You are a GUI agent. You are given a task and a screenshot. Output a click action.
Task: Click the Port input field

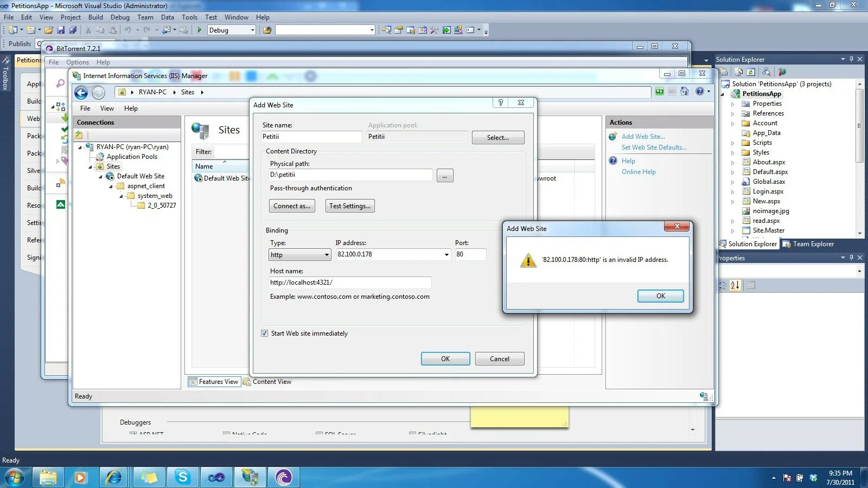[x=470, y=254]
